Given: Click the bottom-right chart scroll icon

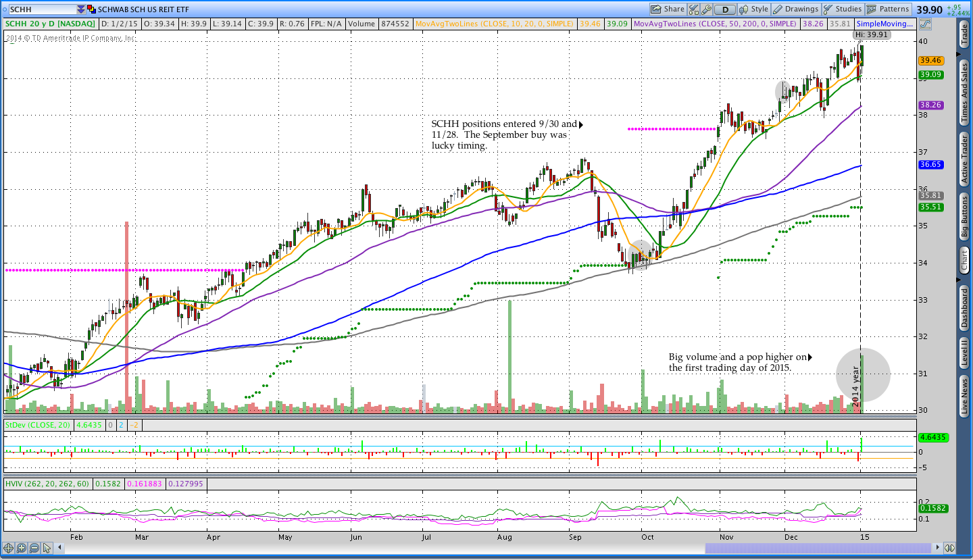Looking at the screenshot, I should [949, 548].
